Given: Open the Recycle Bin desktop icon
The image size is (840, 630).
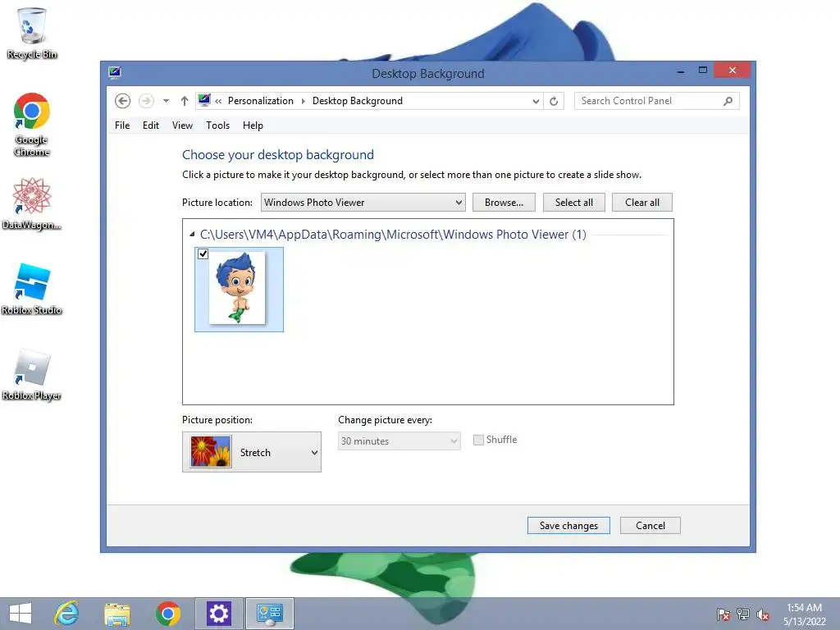Looking at the screenshot, I should point(32,33).
